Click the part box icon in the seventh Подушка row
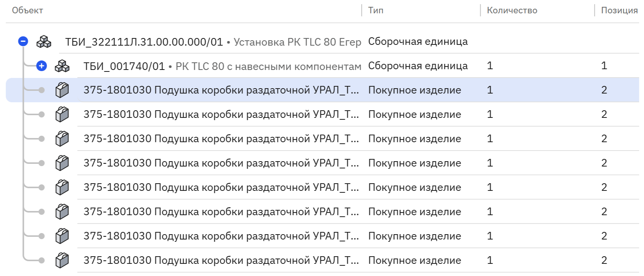Screen dimensions: 644x276 [x=62, y=236]
